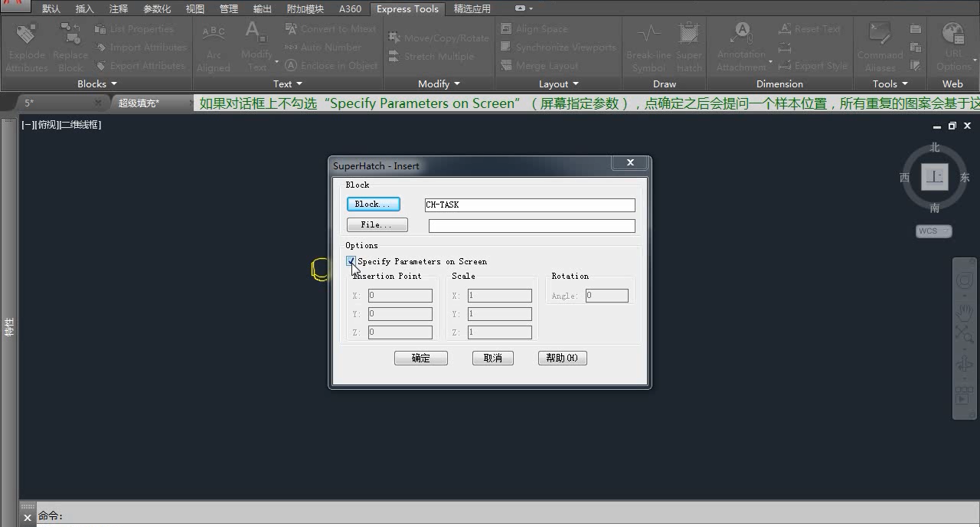Open List Properties in Blocks panel
The image size is (980, 527).
point(134,29)
